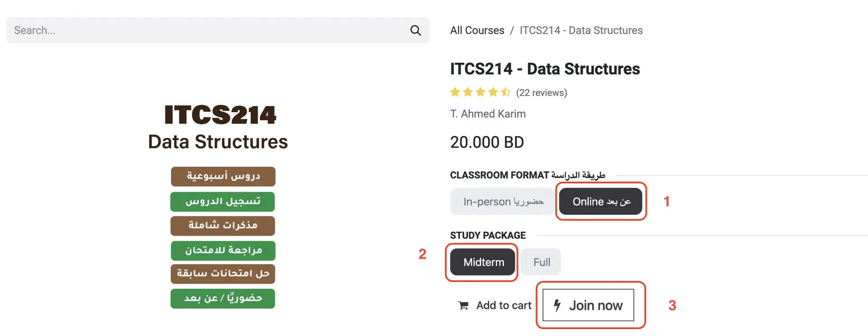The width and height of the screenshot is (868, 336).
Task: Click the ITCS214 - Data Structures breadcrumb
Action: tap(581, 30)
